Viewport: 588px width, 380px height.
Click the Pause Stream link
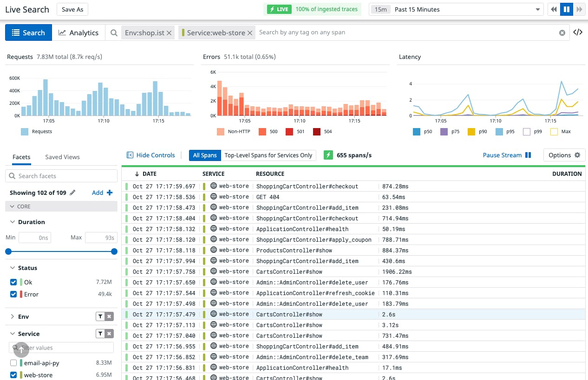(x=507, y=155)
